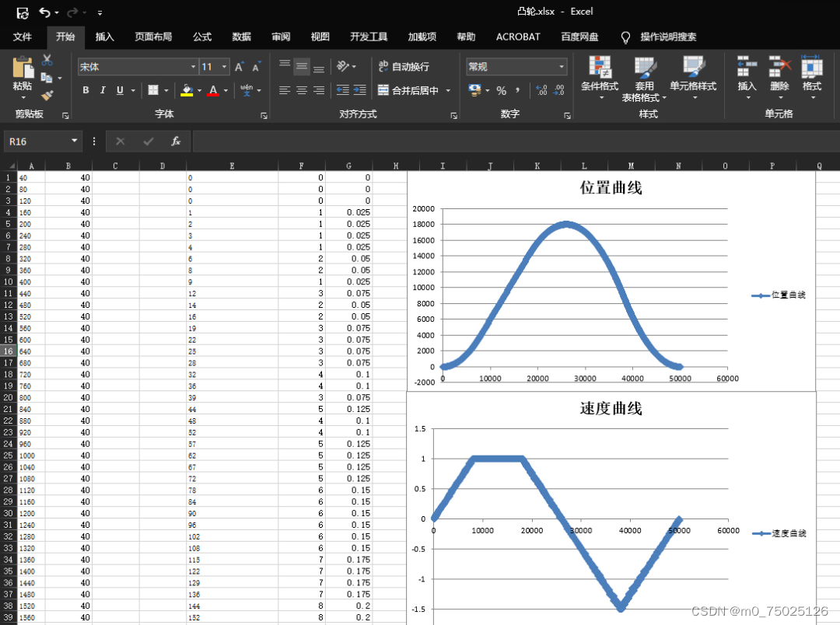Switch to the ACROBAT tab

(518, 37)
